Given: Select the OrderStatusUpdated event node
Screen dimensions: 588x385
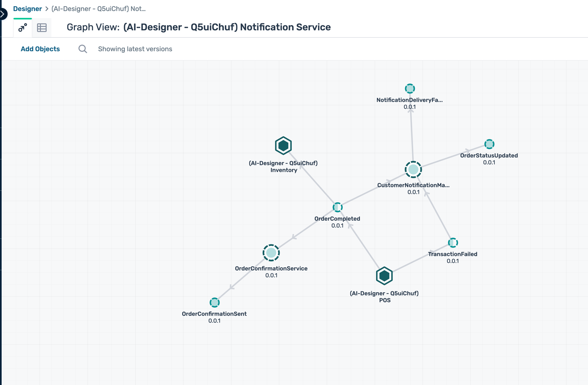Looking at the screenshot, I should (x=489, y=144).
